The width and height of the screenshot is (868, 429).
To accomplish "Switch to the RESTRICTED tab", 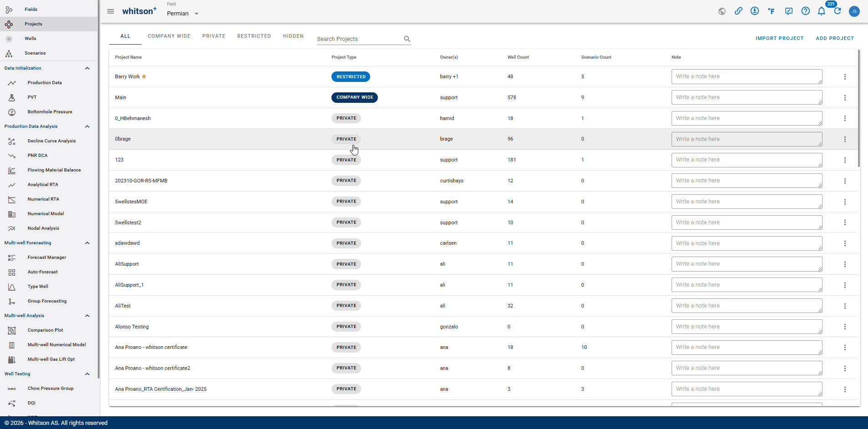I will (254, 36).
